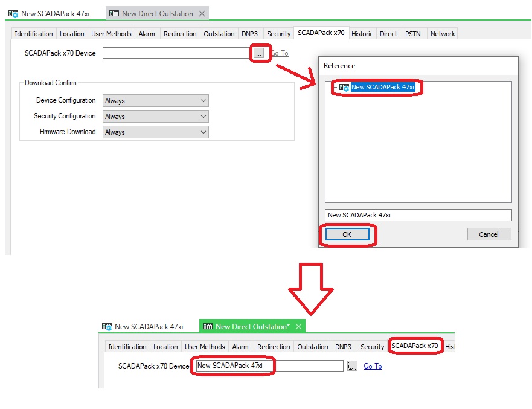Open the PSTN tab
Viewport: 532px width, 409px height.
[x=413, y=34]
